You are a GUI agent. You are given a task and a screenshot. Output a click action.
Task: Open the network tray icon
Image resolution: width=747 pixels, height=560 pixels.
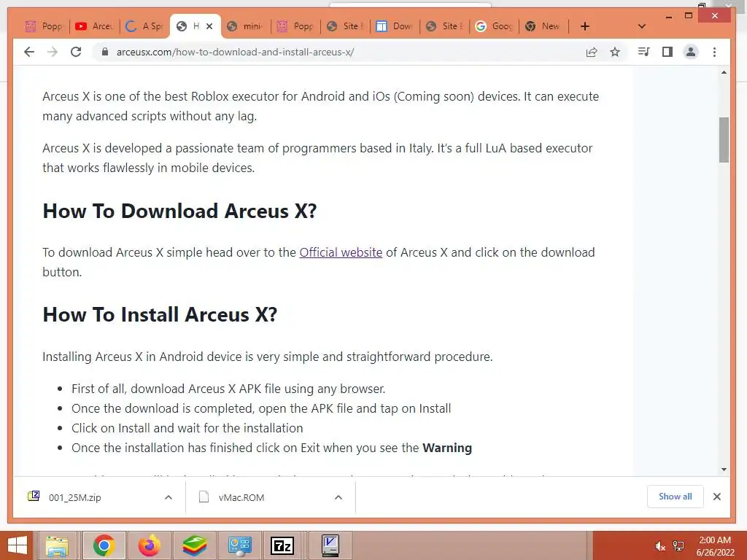(678, 546)
